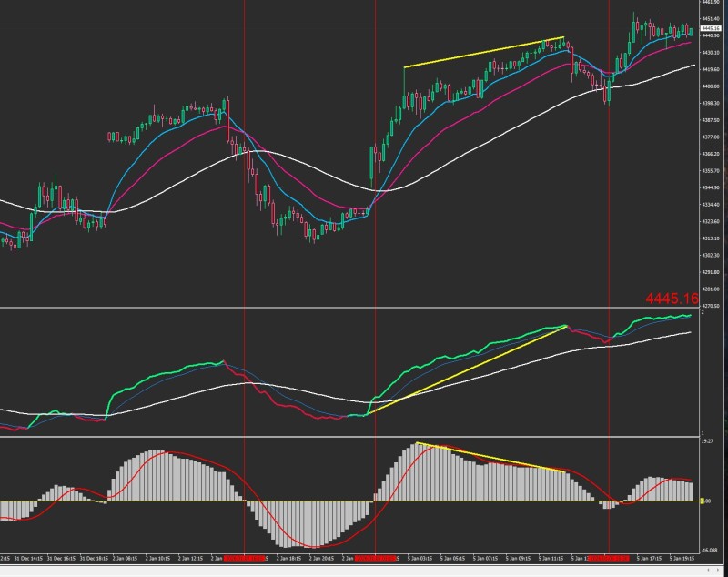Click the scroll-right arrow at bottom right
This screenshot has height=577, width=728.
pyautogui.click(x=721, y=572)
